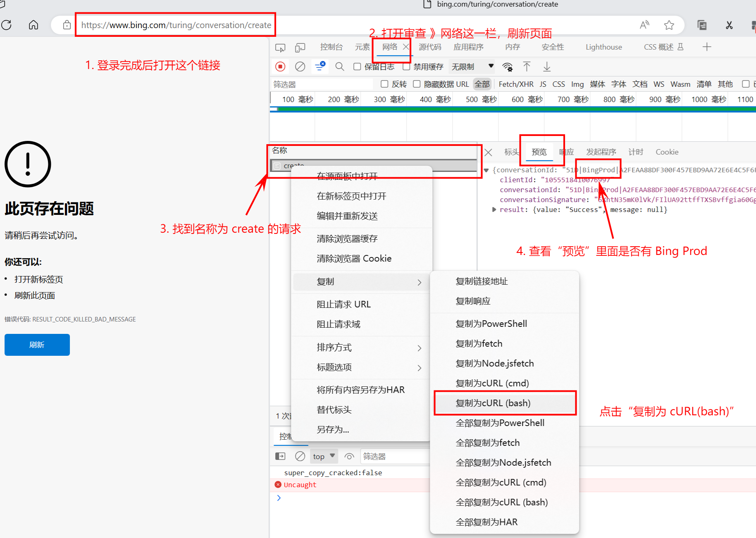Click the Uncaught error icon
The width and height of the screenshot is (756, 538).
[x=278, y=484]
